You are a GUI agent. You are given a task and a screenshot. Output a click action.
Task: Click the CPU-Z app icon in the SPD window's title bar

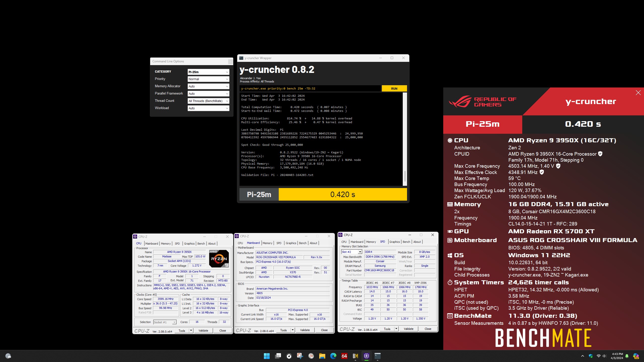point(341,235)
